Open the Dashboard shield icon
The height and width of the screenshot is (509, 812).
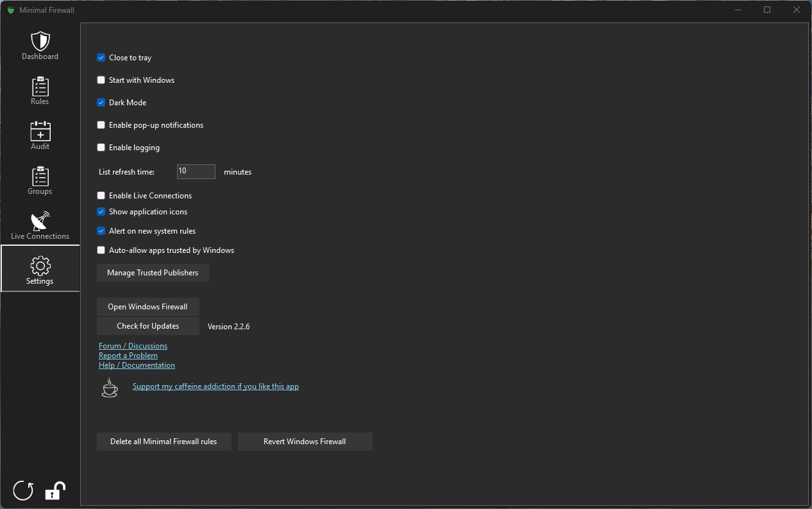[x=40, y=42]
